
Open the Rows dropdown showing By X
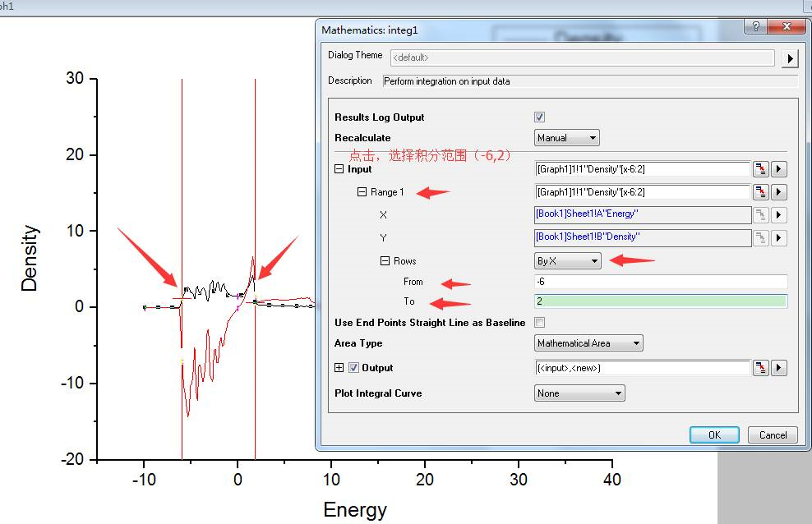point(568,261)
